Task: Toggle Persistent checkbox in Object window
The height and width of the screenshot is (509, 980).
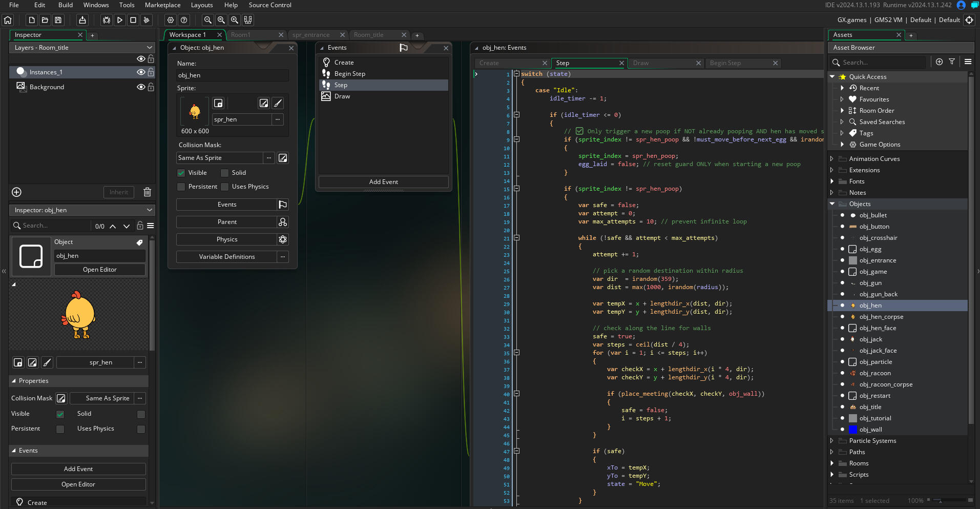Action: click(181, 187)
